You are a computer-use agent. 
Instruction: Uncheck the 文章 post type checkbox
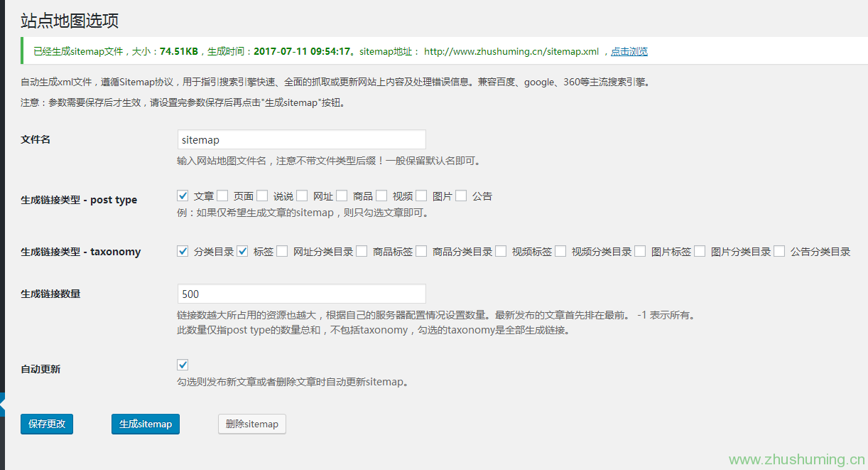coord(183,196)
